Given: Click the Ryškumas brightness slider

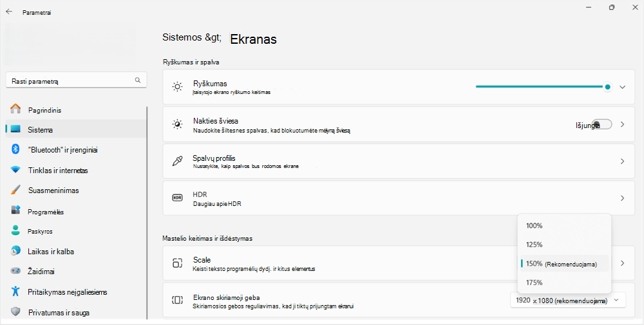Looking at the screenshot, I should click(x=543, y=87).
